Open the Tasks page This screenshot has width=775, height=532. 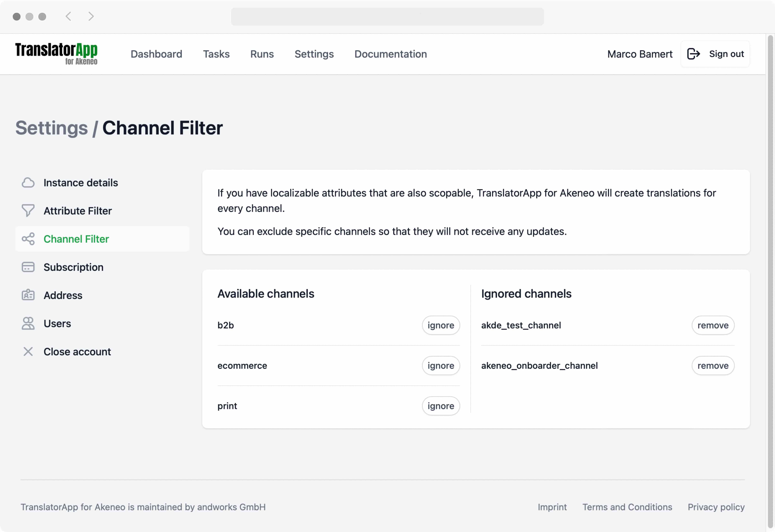coord(216,54)
